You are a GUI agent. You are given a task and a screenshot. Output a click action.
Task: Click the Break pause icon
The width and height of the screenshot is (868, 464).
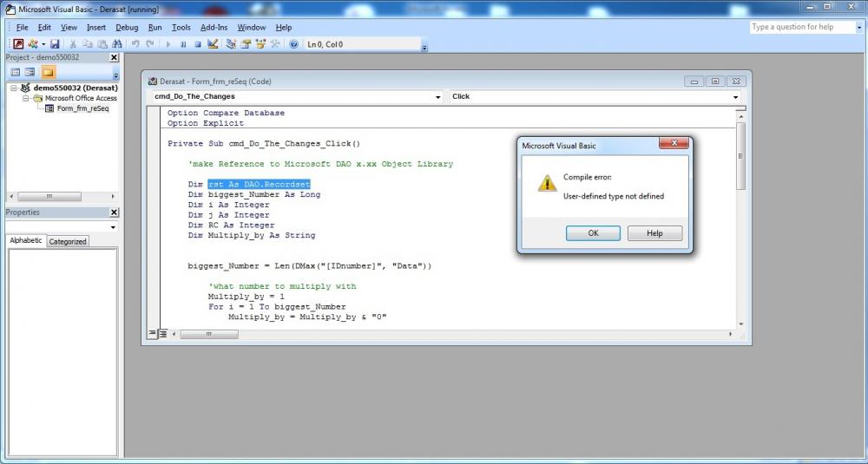point(183,44)
